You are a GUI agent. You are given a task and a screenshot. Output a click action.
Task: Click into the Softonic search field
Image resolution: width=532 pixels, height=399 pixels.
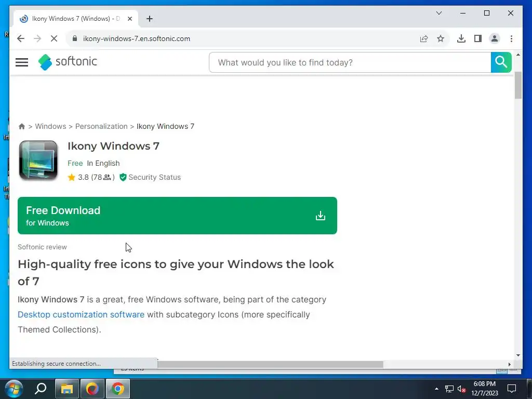click(x=350, y=62)
